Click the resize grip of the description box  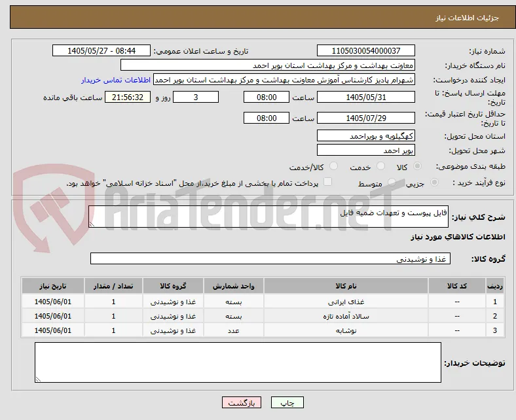(x=92, y=224)
